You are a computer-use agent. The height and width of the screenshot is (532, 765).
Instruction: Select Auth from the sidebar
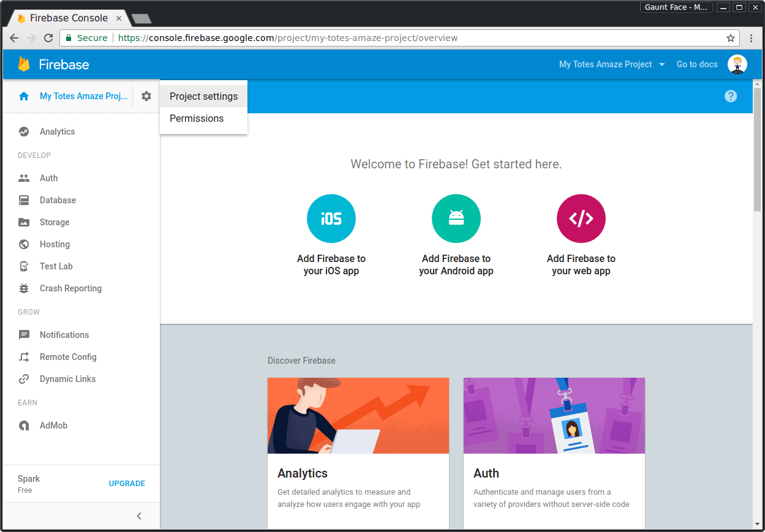tap(48, 178)
